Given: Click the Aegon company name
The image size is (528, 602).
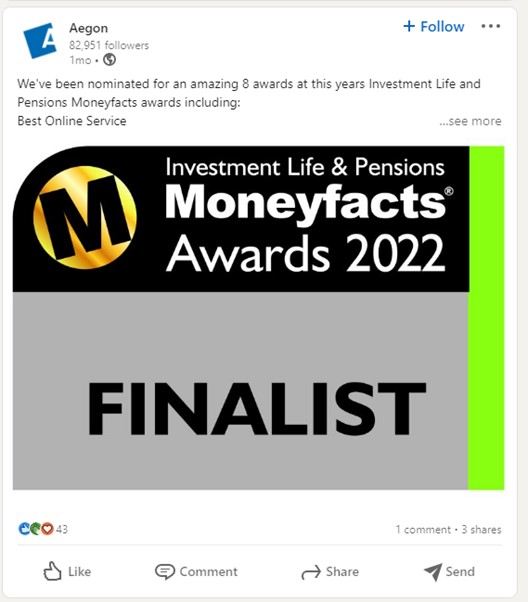Looking at the screenshot, I should tap(88, 28).
